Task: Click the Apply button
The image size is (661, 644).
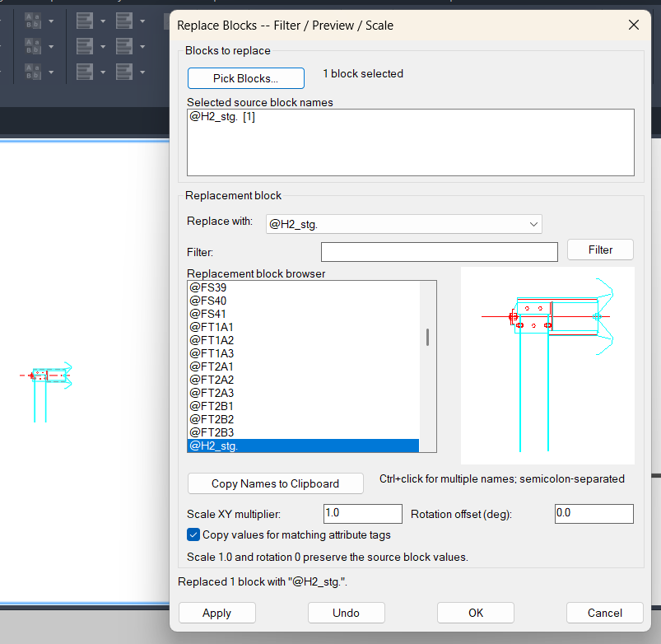Action: click(x=216, y=613)
